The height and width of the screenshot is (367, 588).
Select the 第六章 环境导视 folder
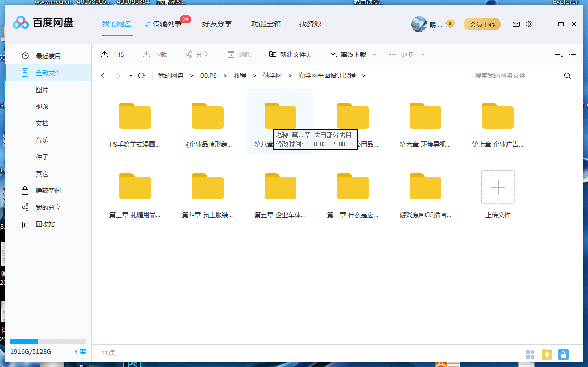[x=425, y=125]
